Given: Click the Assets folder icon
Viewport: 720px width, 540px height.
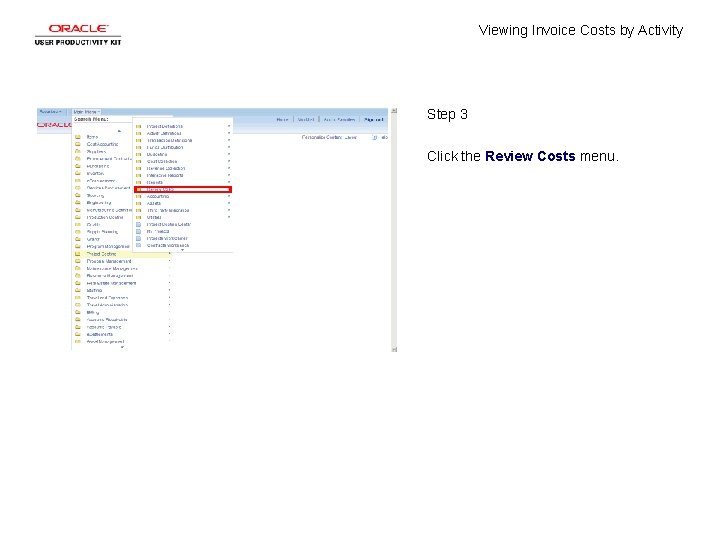Looking at the screenshot, I should point(138,203).
